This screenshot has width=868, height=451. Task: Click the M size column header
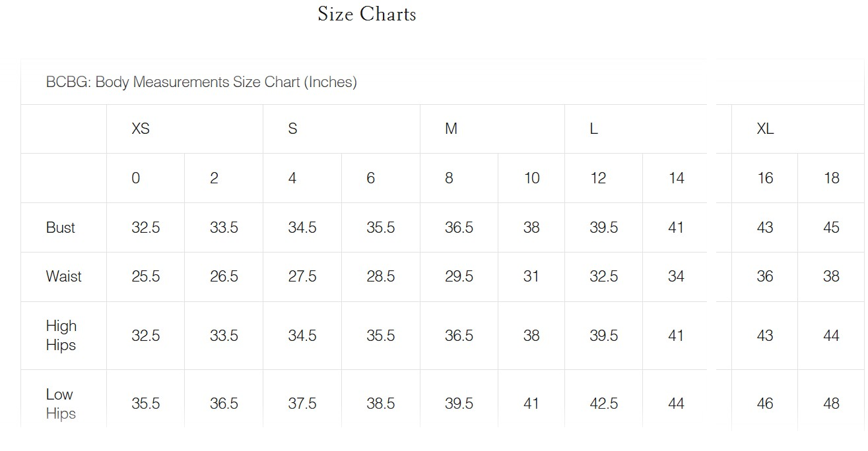click(x=451, y=129)
